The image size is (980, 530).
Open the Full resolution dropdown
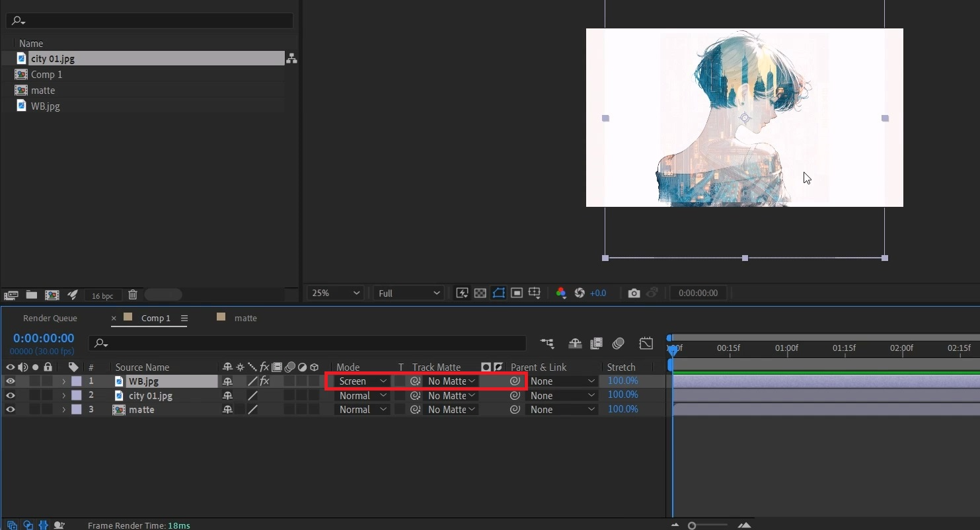point(409,293)
